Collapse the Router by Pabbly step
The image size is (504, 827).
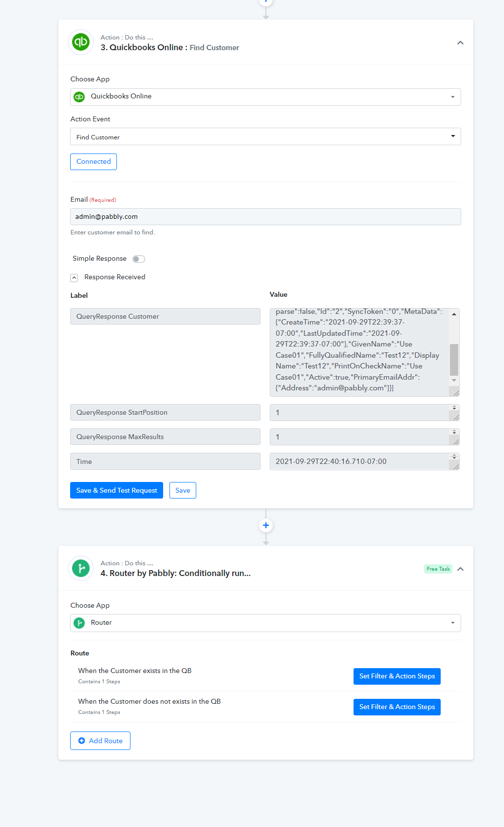click(460, 569)
